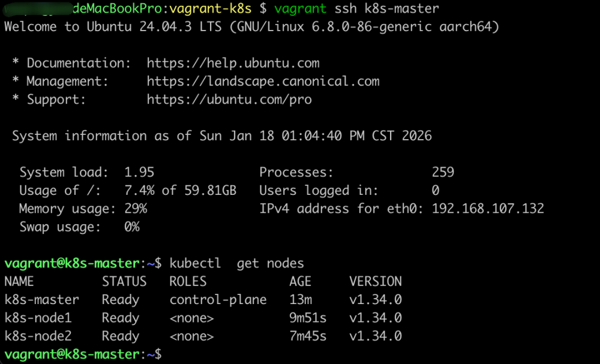Click the System load value 1.95
Screen dimensions: 600x364
139,173
